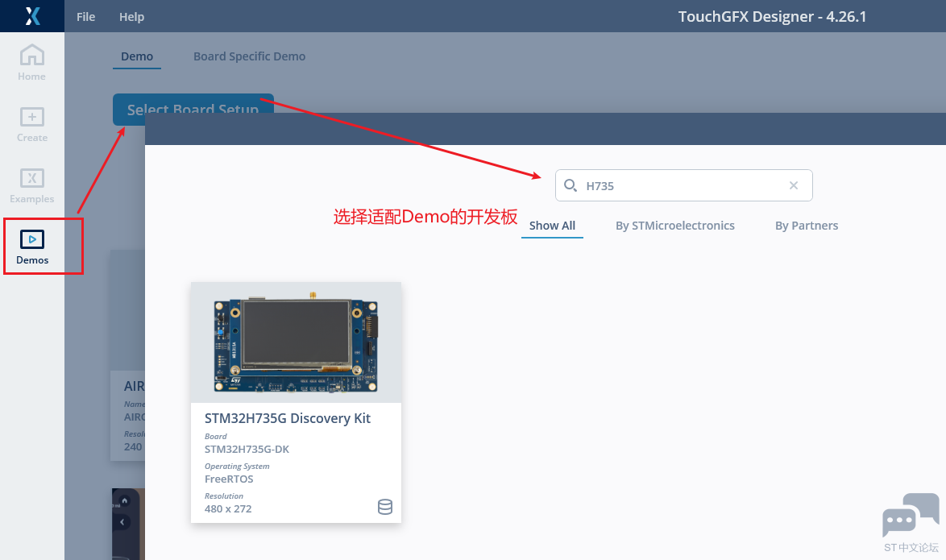Click the magnifier search icon
The image size is (946, 560).
571,185
